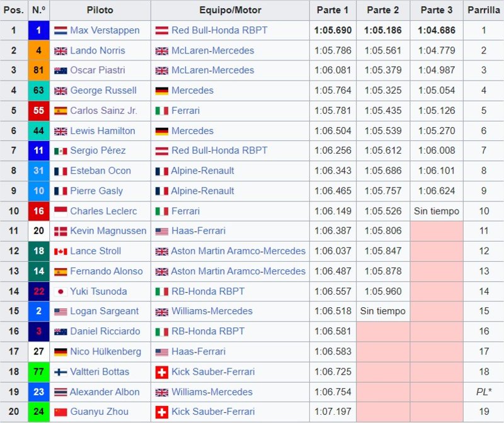The image size is (504, 423).
Task: Click the French flag next to Gasly's Alpine-Renault
Action: (x=162, y=191)
